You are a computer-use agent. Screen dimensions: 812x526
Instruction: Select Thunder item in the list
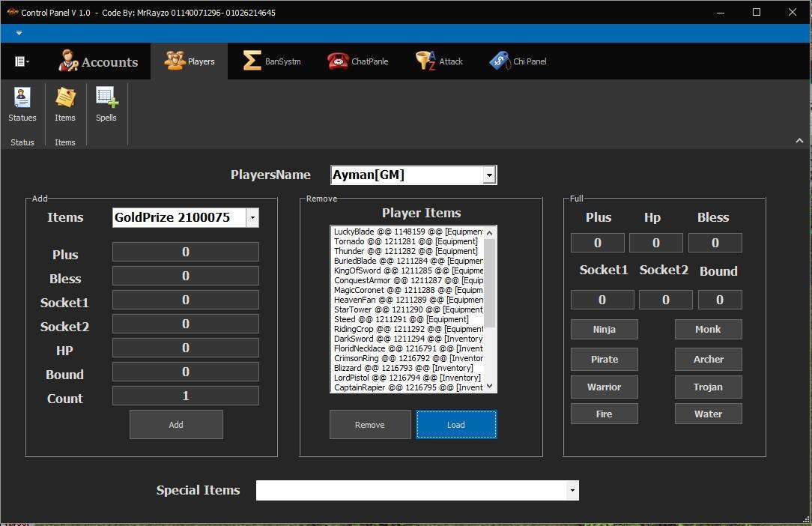point(407,251)
